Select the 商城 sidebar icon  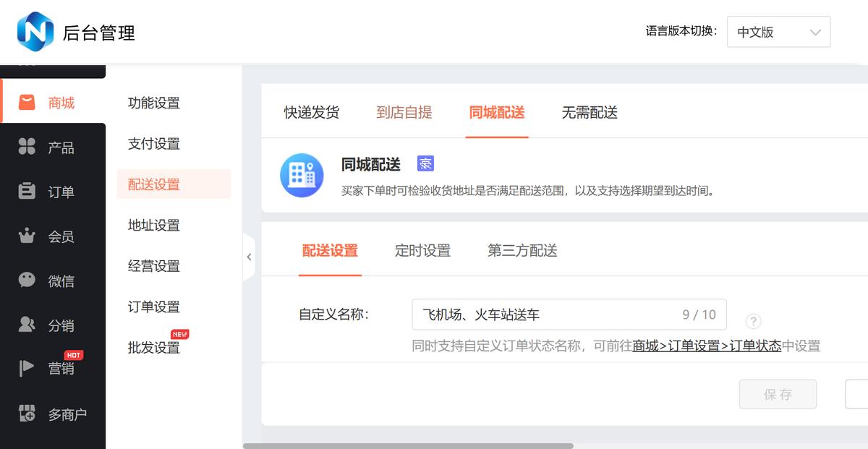[27, 102]
